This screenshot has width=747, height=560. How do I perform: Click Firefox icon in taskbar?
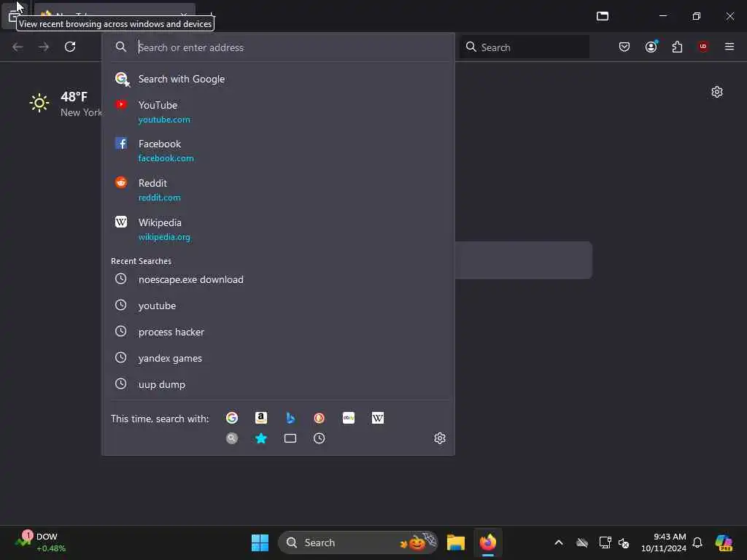click(x=488, y=542)
